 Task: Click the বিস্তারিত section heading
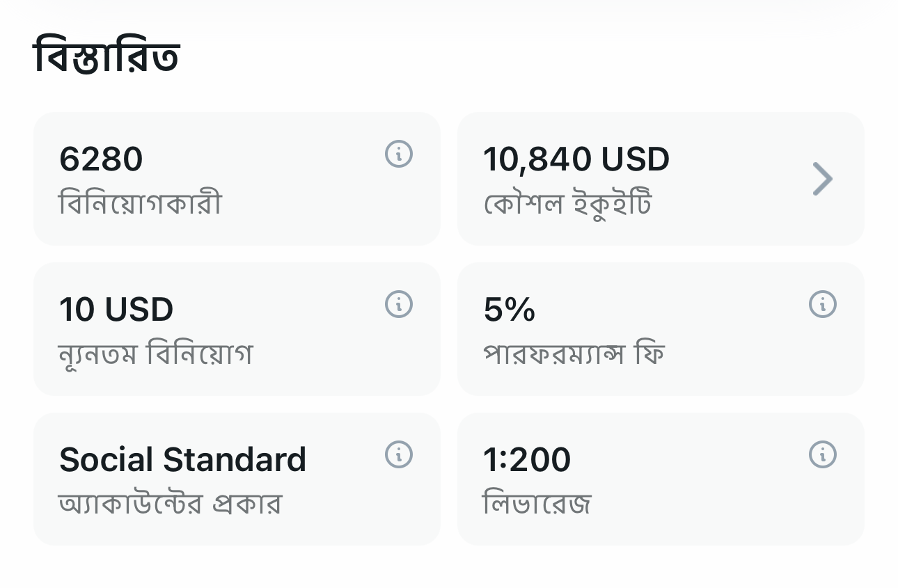tap(107, 57)
